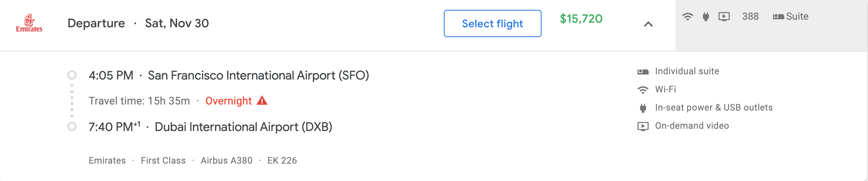
Task: Click the Wi-Fi amenity icon in list
Action: (643, 90)
